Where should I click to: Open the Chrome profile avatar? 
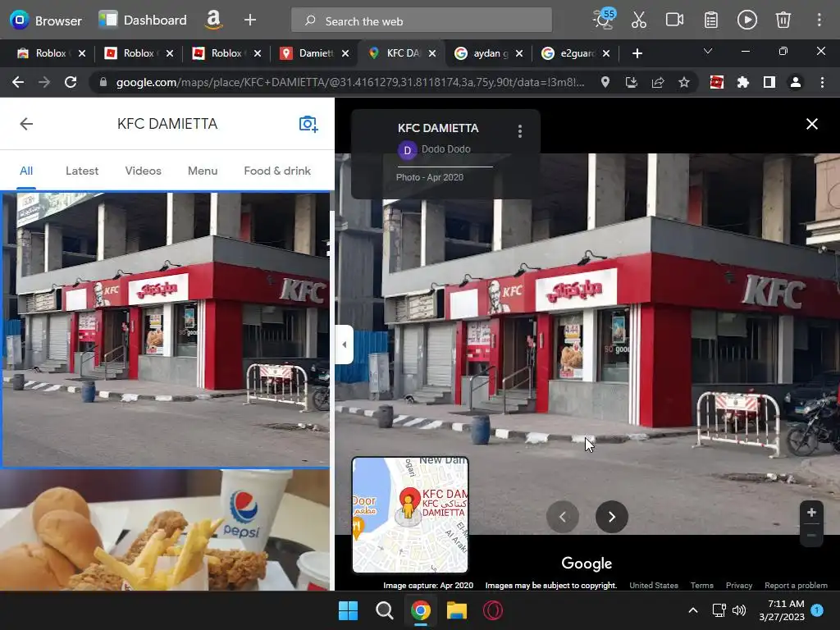tap(796, 82)
